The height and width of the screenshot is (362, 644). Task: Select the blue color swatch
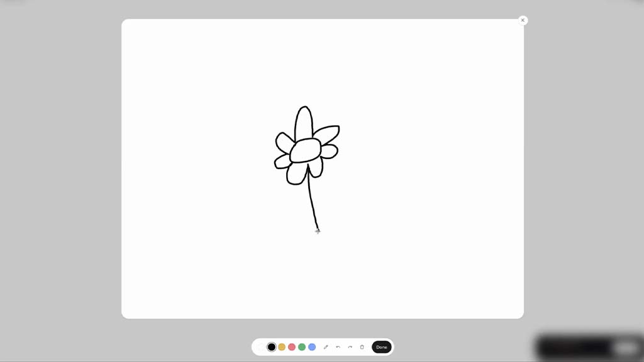312,347
